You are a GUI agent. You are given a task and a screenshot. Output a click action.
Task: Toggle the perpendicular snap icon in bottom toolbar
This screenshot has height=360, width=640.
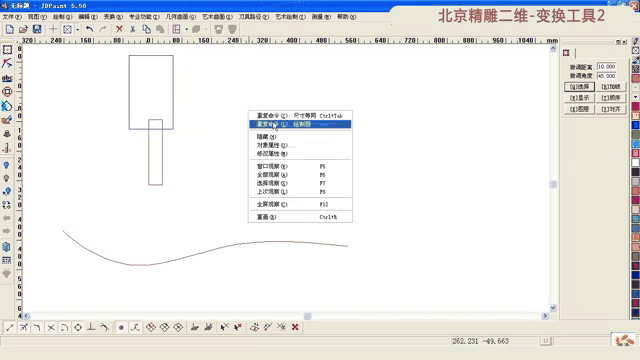91,327
